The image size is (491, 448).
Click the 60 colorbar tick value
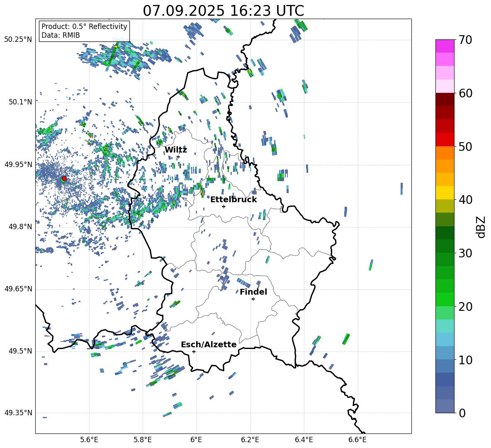(x=465, y=93)
